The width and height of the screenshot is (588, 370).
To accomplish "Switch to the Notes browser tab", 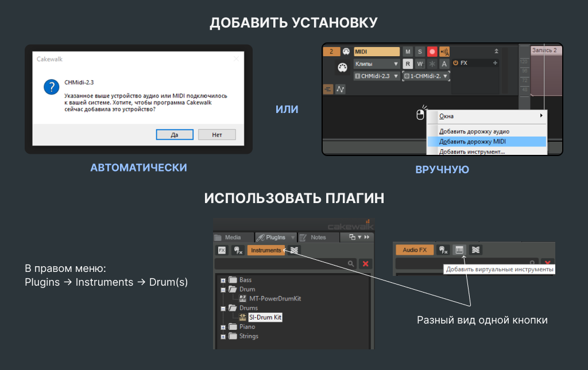I will coord(318,237).
